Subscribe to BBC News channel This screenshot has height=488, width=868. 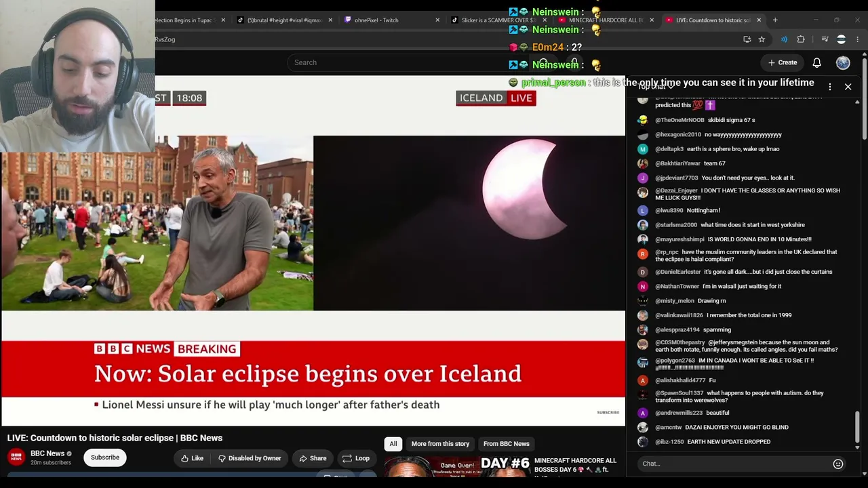point(105,457)
